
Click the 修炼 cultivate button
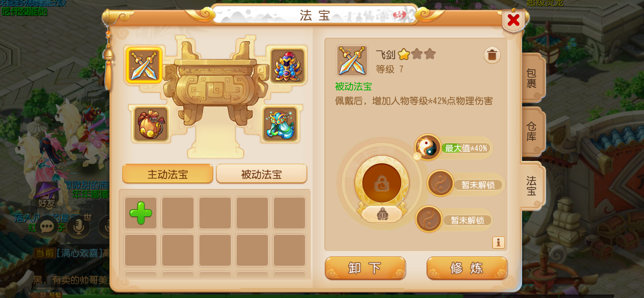[x=467, y=268]
